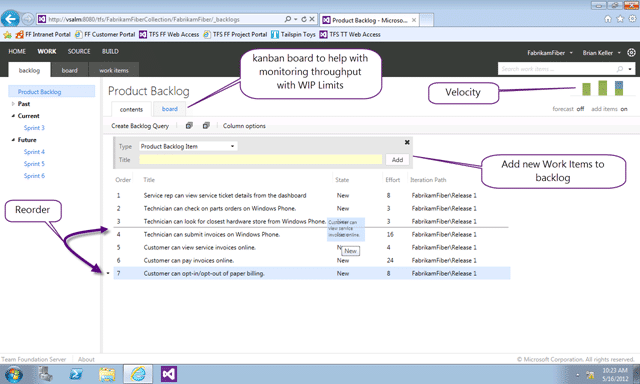The width and height of the screenshot is (640, 384).
Task: Open the BUILD hub
Action: pyautogui.click(x=110, y=51)
